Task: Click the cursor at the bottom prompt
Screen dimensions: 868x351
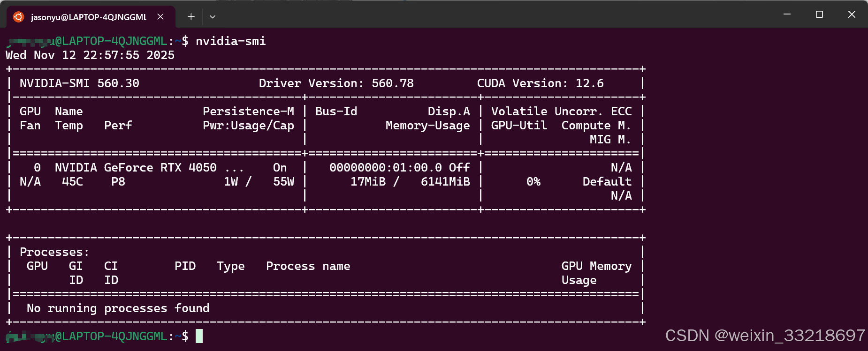Action: (x=199, y=336)
